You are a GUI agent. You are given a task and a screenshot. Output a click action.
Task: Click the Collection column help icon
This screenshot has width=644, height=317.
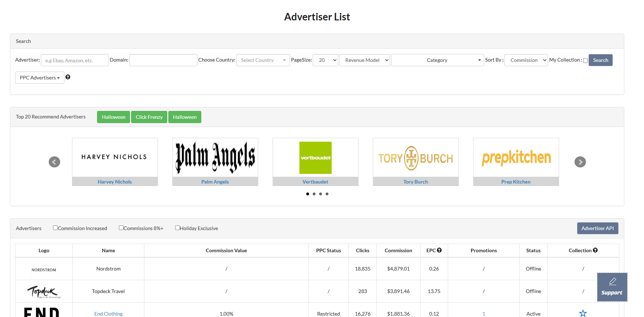(595, 250)
